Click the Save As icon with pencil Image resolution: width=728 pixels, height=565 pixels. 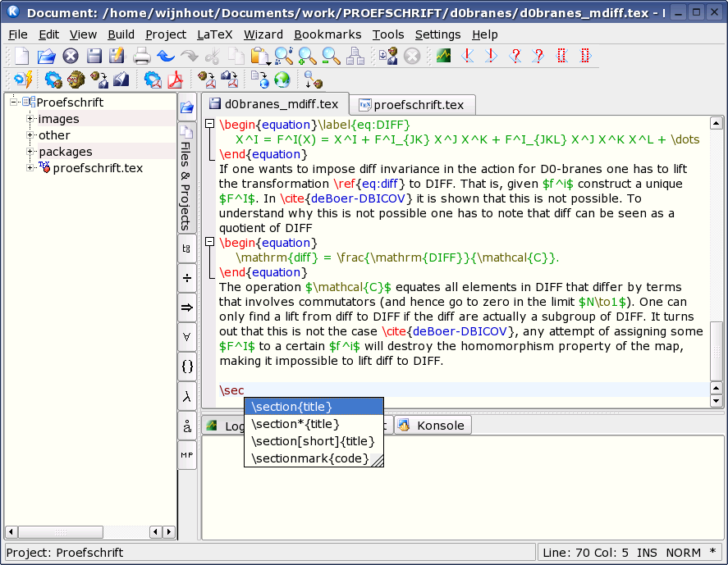pos(117,56)
